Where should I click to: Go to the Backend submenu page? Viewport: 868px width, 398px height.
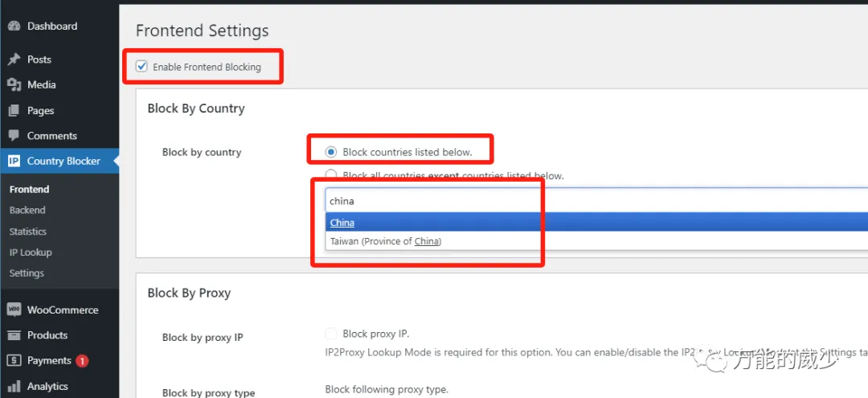[x=27, y=211]
